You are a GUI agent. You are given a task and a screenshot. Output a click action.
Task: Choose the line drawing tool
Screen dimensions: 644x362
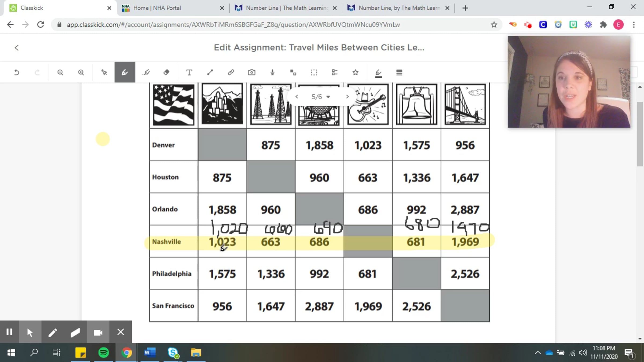(210, 72)
